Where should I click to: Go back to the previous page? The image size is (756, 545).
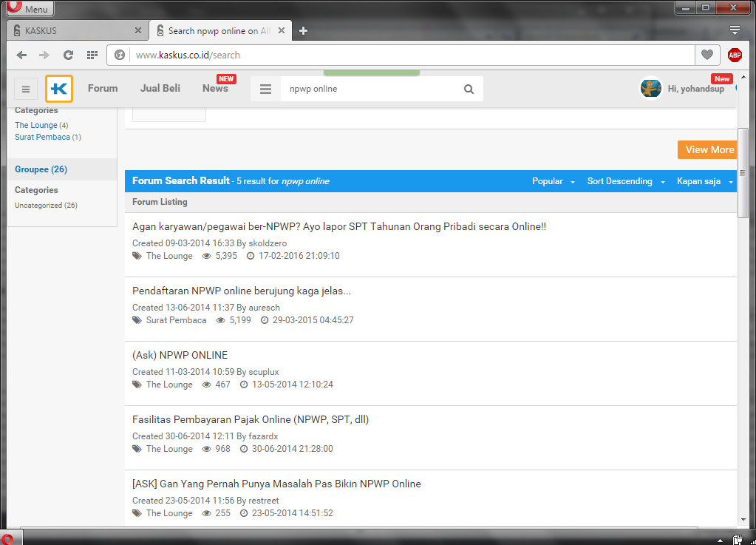pyautogui.click(x=21, y=55)
